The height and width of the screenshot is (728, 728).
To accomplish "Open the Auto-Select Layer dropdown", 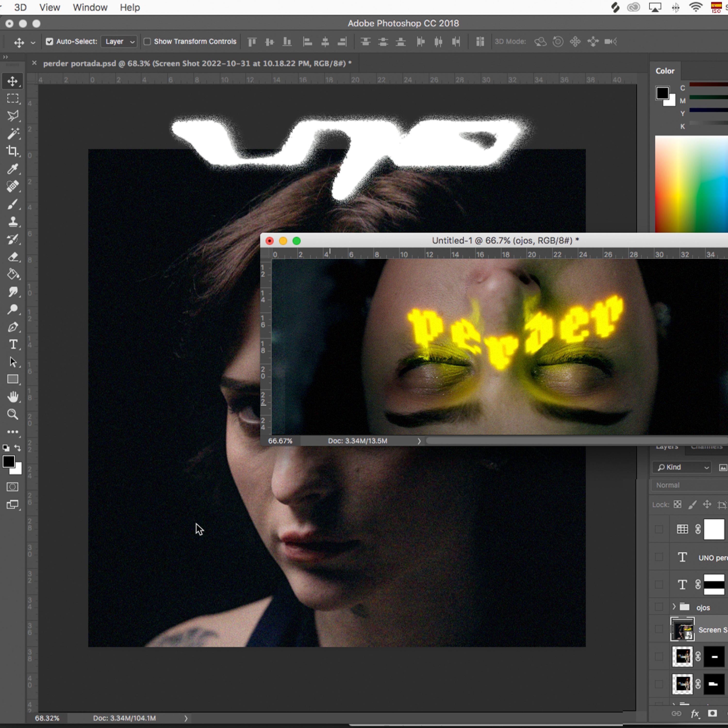I will click(x=119, y=41).
